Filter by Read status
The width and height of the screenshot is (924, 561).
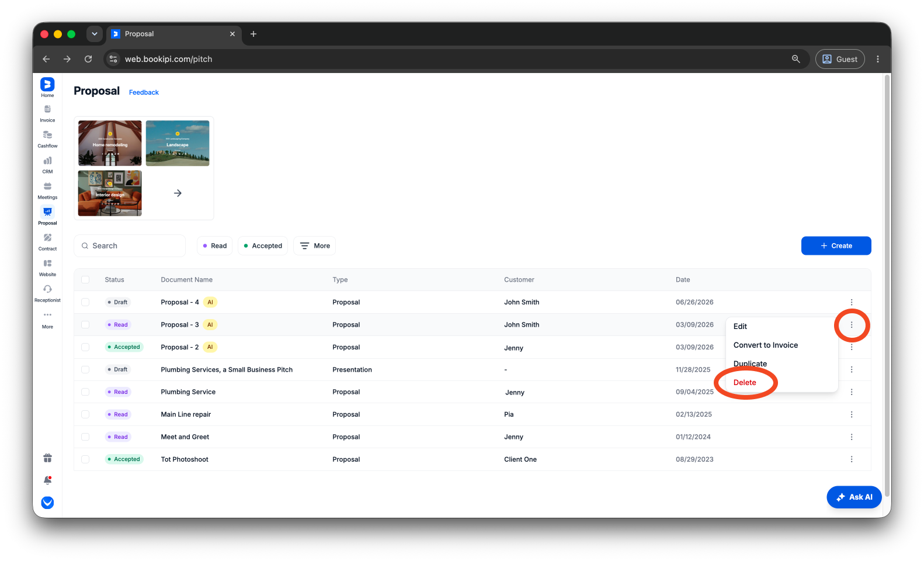point(214,246)
